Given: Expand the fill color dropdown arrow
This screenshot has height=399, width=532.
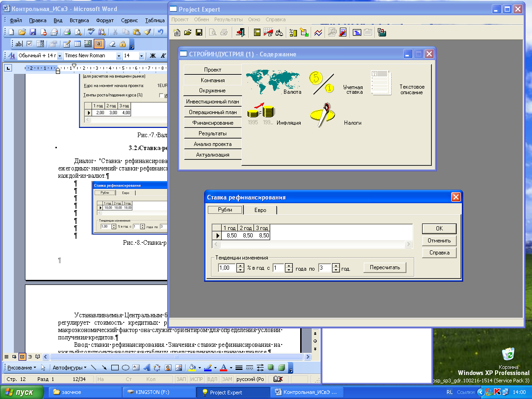Looking at the screenshot, I should click(199, 368).
